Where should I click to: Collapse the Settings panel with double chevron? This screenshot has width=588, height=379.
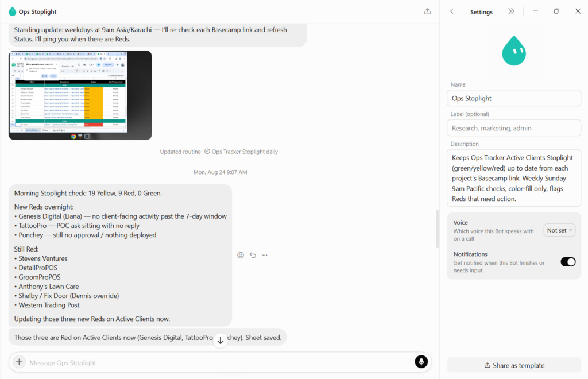point(511,11)
